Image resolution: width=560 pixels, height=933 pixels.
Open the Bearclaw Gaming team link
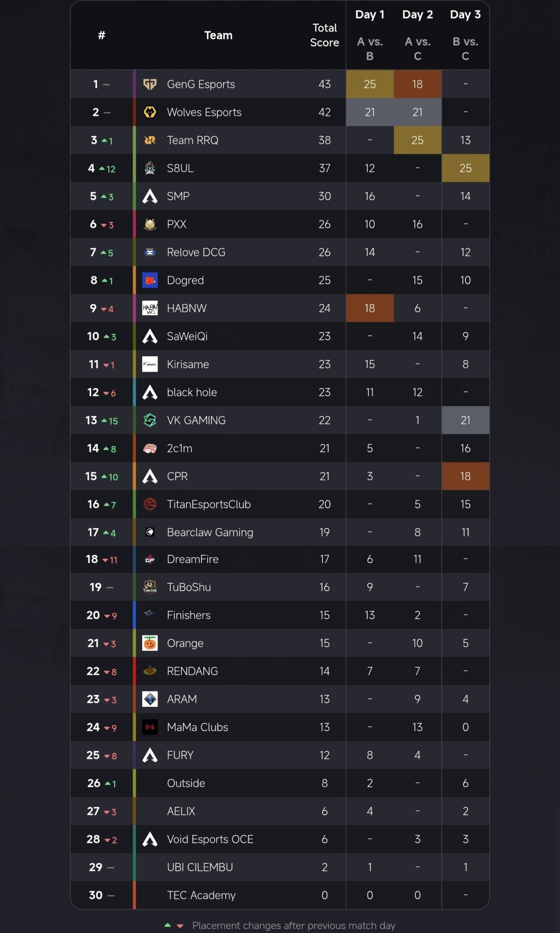[x=210, y=532]
